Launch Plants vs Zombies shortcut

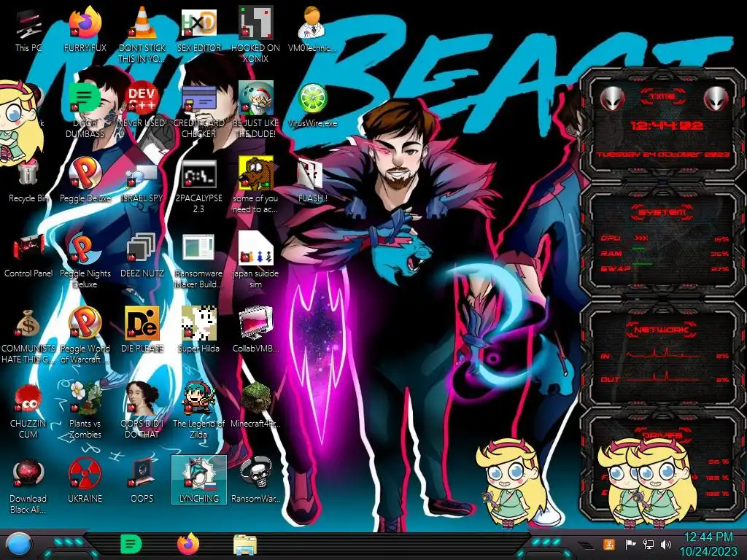pos(85,398)
